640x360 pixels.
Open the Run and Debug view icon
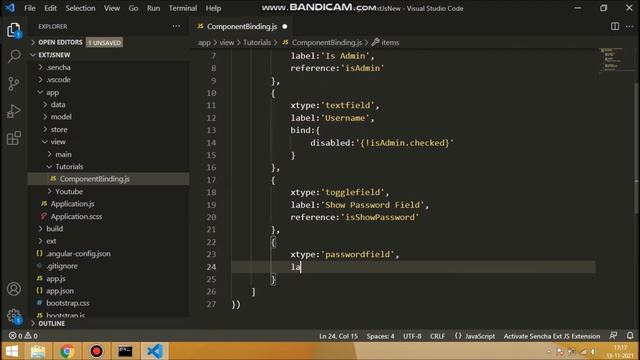[13, 111]
